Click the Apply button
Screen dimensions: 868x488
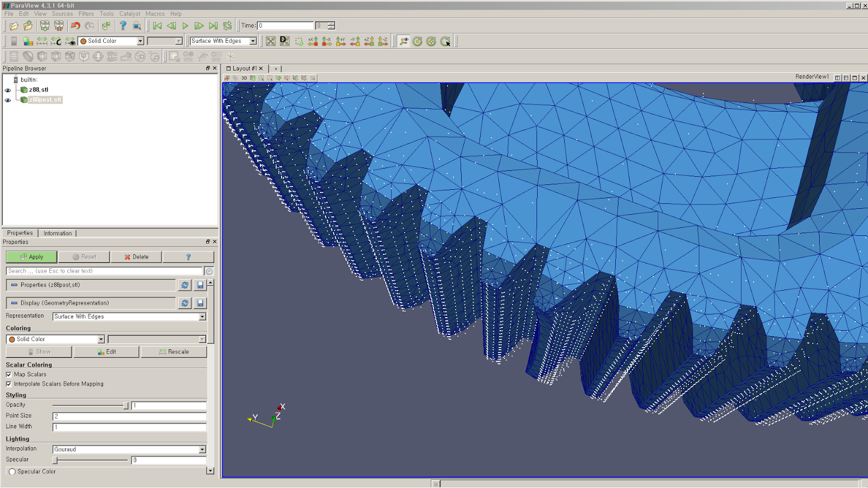click(x=31, y=256)
